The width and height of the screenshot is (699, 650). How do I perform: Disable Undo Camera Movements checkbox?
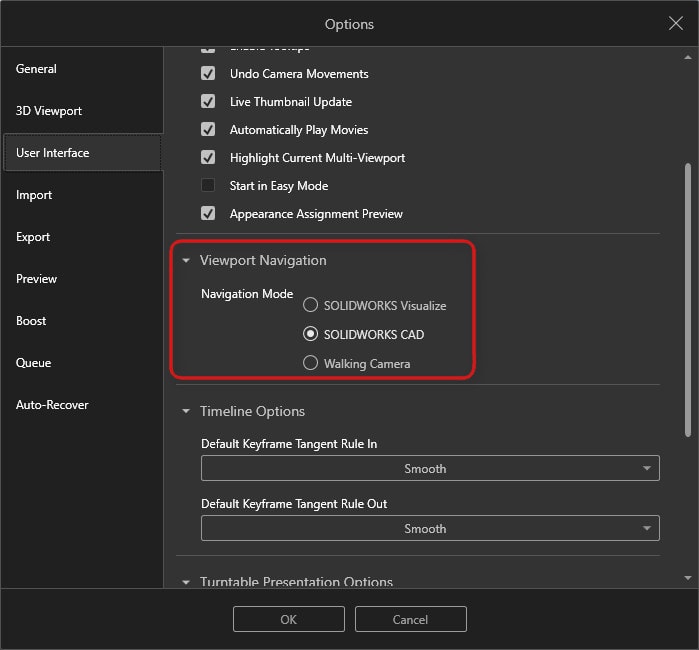click(x=208, y=74)
